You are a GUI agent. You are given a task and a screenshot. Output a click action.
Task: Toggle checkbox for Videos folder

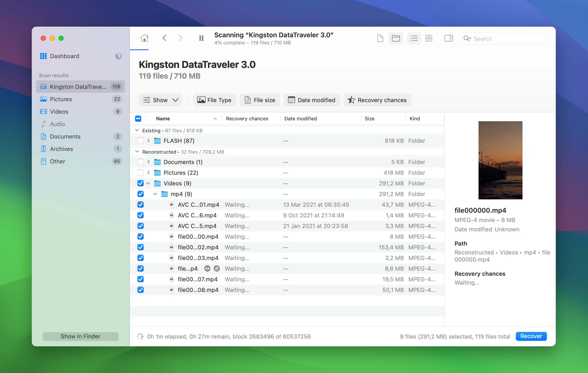(141, 183)
